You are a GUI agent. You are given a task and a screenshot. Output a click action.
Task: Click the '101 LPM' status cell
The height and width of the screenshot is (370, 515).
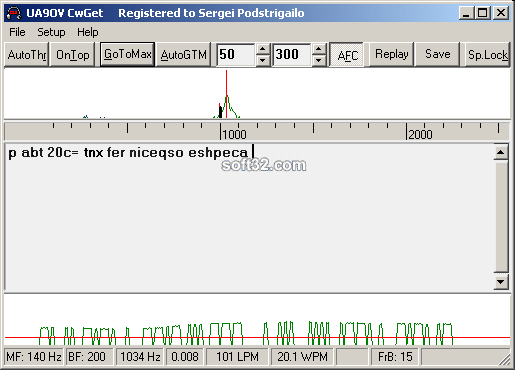pos(237,357)
